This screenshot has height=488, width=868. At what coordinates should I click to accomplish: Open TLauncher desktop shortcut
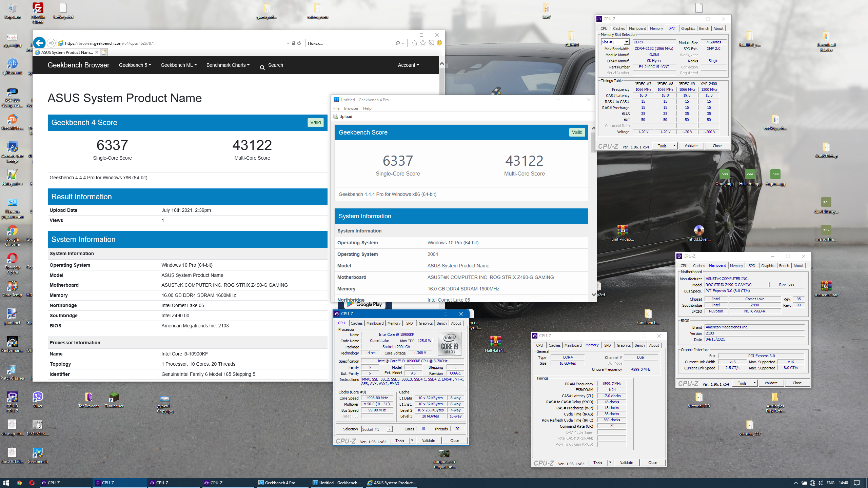point(114,399)
